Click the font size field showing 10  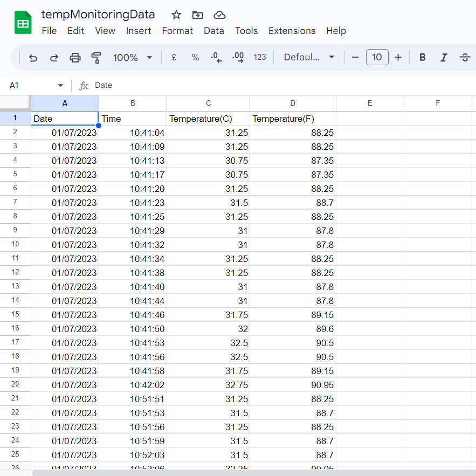pyautogui.click(x=377, y=57)
